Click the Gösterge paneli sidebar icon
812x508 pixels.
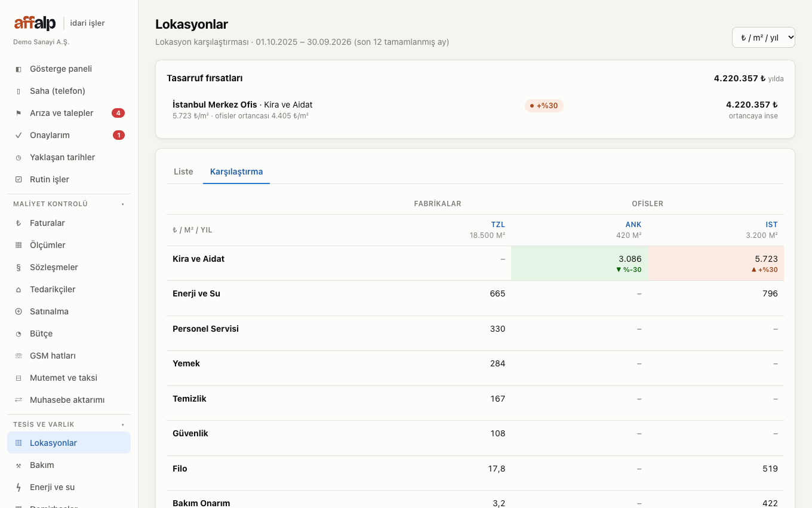point(19,69)
